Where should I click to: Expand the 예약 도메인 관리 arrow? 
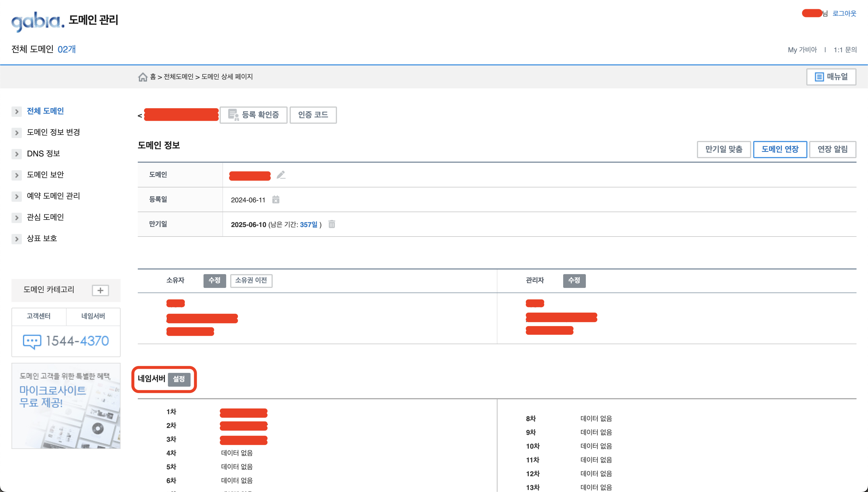point(17,196)
